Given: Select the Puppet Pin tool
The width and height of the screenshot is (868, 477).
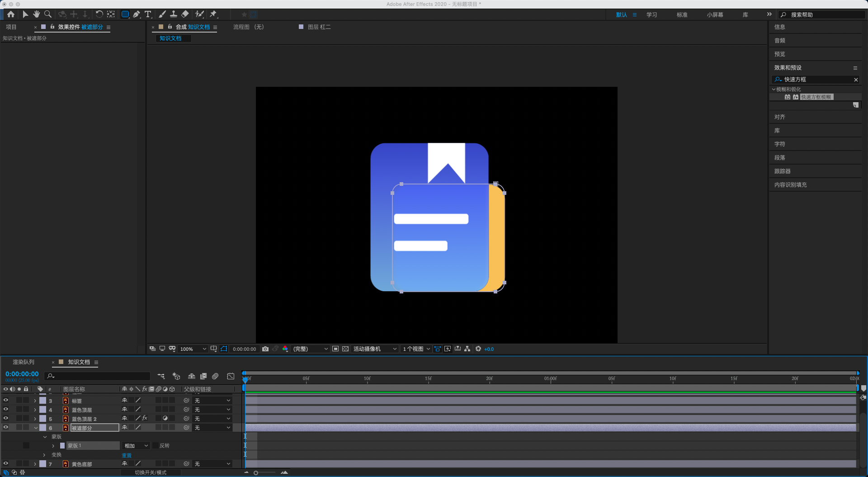Looking at the screenshot, I should coord(213,14).
